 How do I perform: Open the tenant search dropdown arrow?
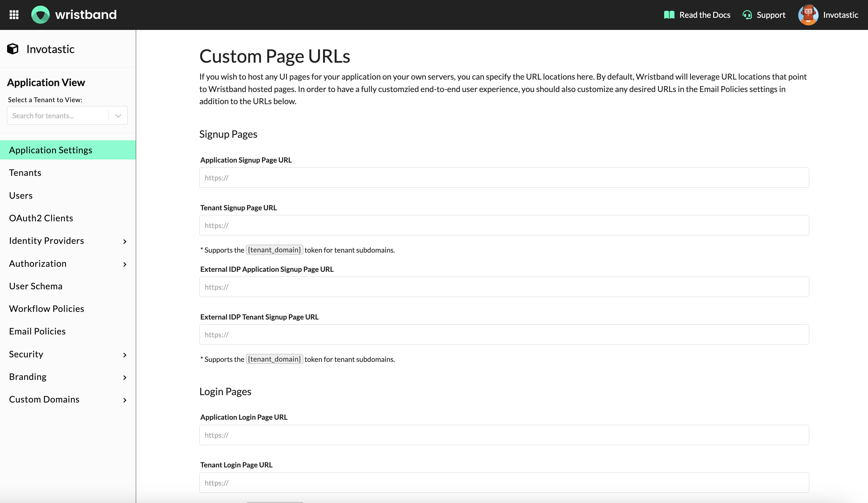pyautogui.click(x=118, y=116)
